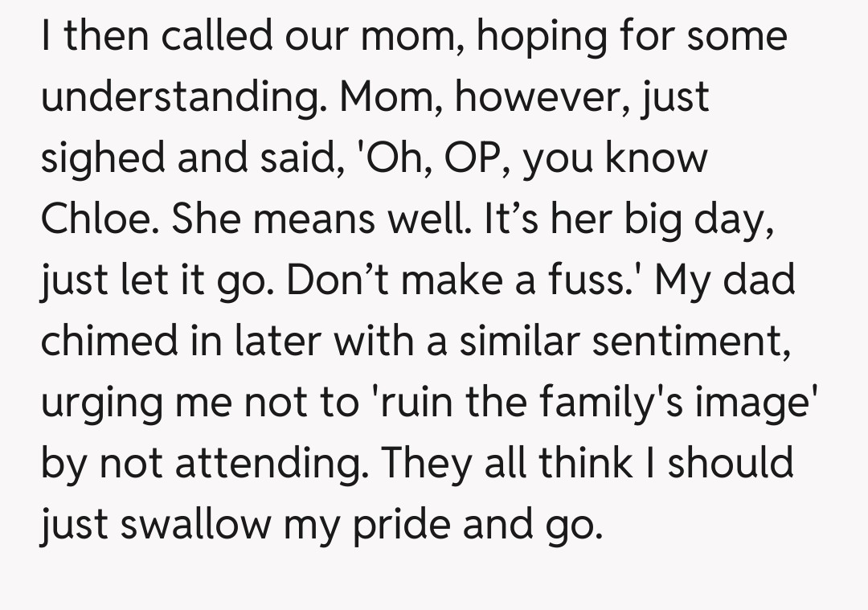Click the word 'similar'
This screenshot has height=610, width=868.
point(527,341)
